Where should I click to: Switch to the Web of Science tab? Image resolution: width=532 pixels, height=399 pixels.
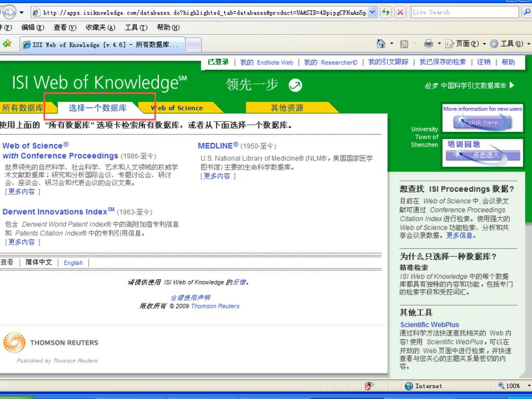[177, 108]
